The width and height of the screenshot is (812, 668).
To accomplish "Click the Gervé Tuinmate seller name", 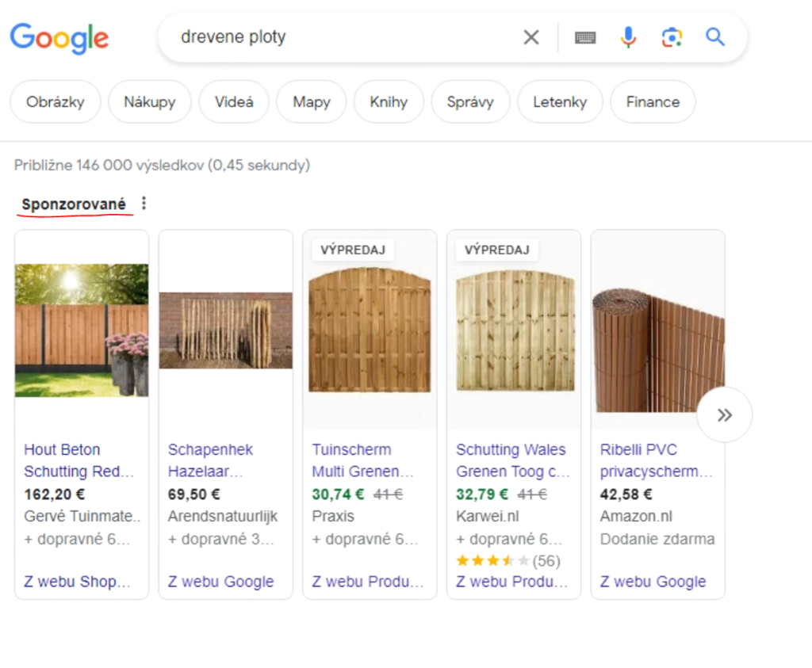I will click(82, 516).
